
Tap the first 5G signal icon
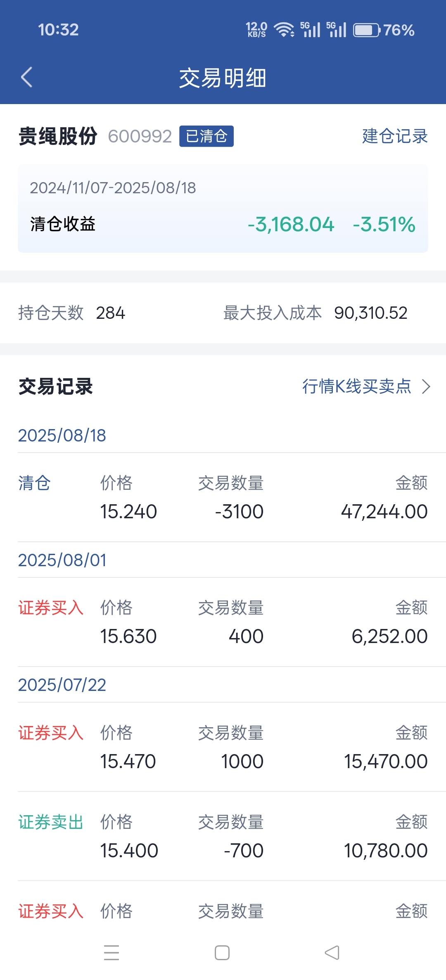(310, 30)
